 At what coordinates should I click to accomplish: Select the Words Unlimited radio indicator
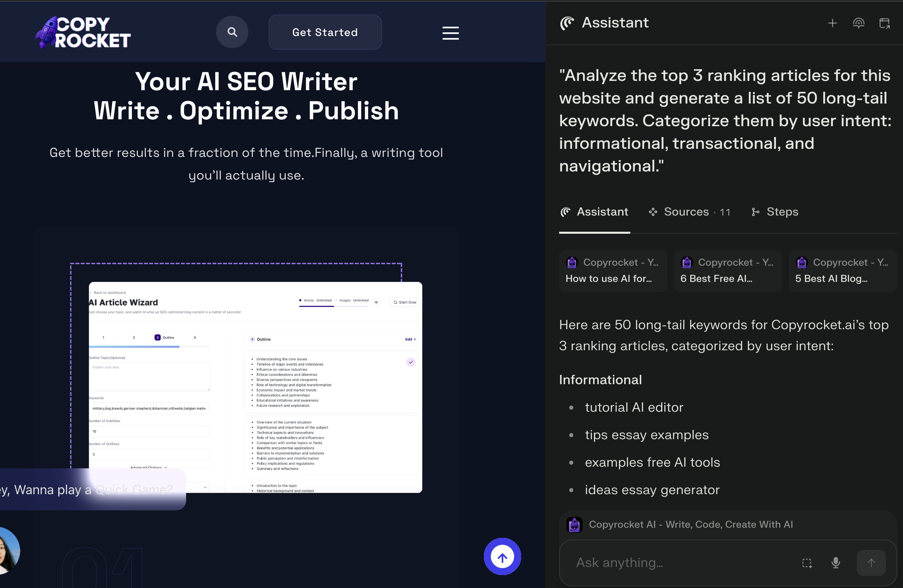300,300
